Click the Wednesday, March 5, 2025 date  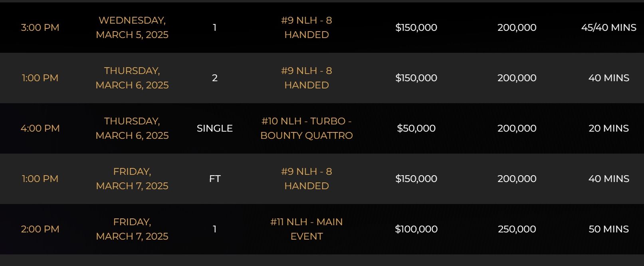point(132,28)
